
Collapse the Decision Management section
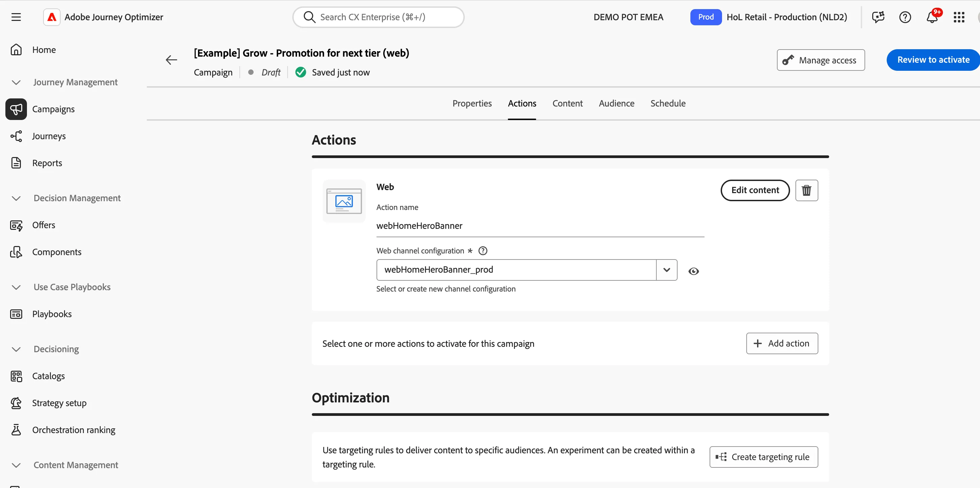[x=16, y=199]
